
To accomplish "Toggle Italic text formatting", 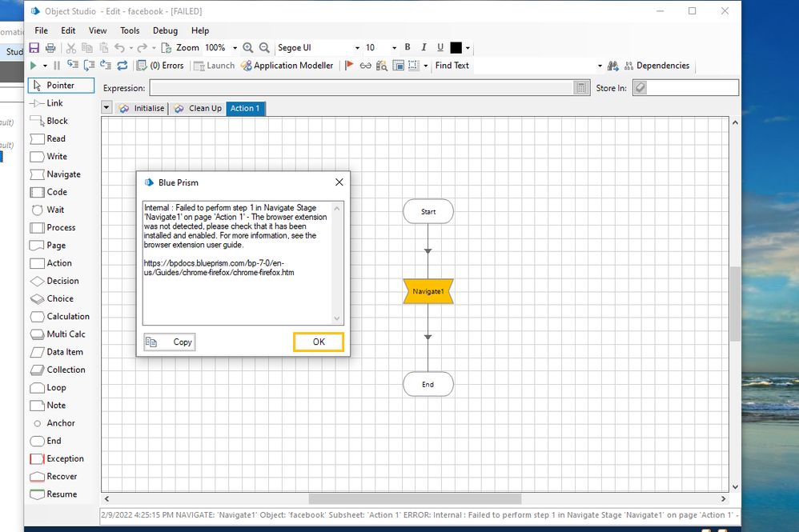I will [x=424, y=48].
